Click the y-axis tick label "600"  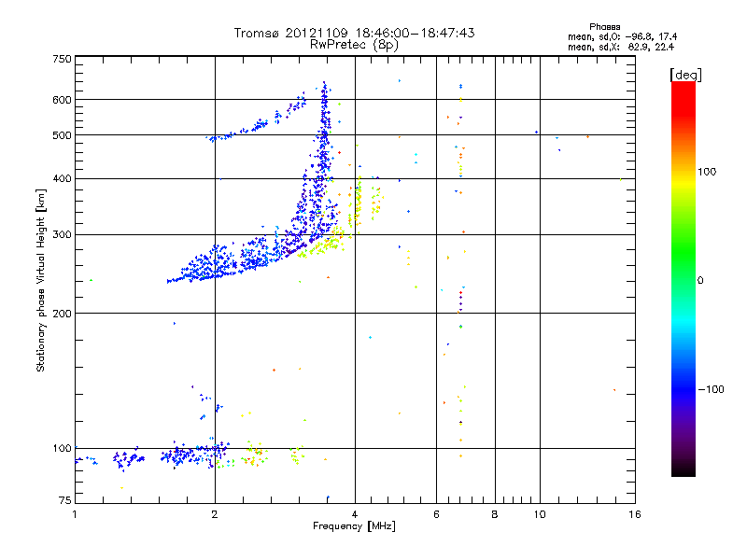tap(62, 100)
